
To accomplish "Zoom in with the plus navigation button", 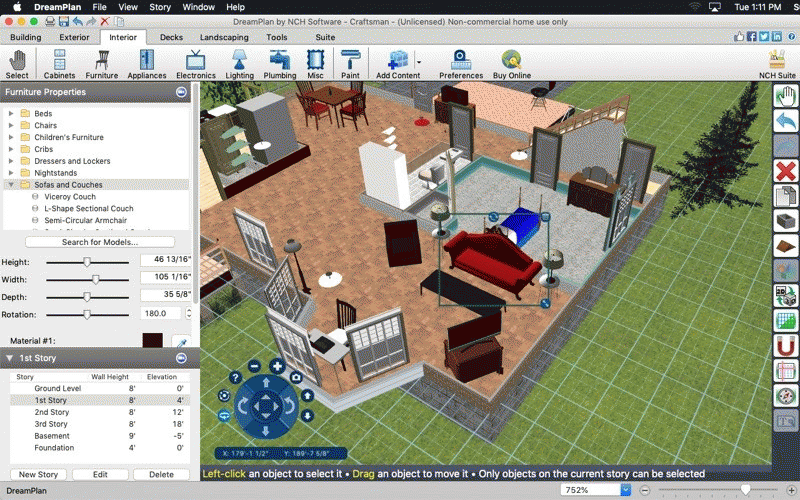I will (277, 366).
